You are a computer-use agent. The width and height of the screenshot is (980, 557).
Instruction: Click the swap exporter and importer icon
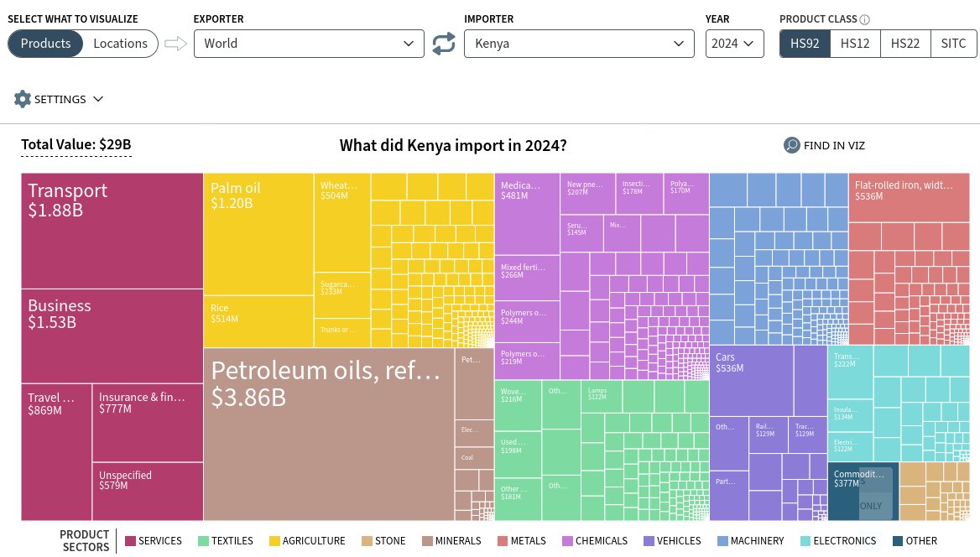point(444,44)
